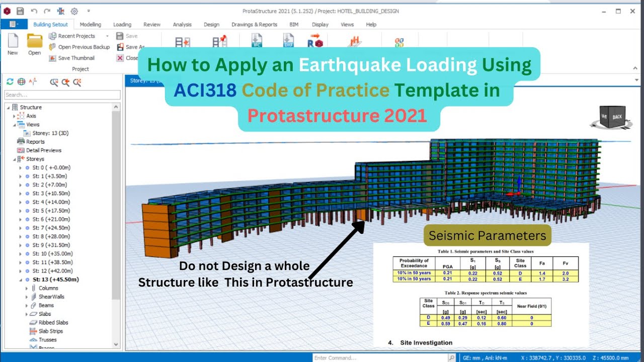Image resolution: width=644 pixels, height=362 pixels.
Task: Redo the action via title bar arrow
Action: pos(47,11)
